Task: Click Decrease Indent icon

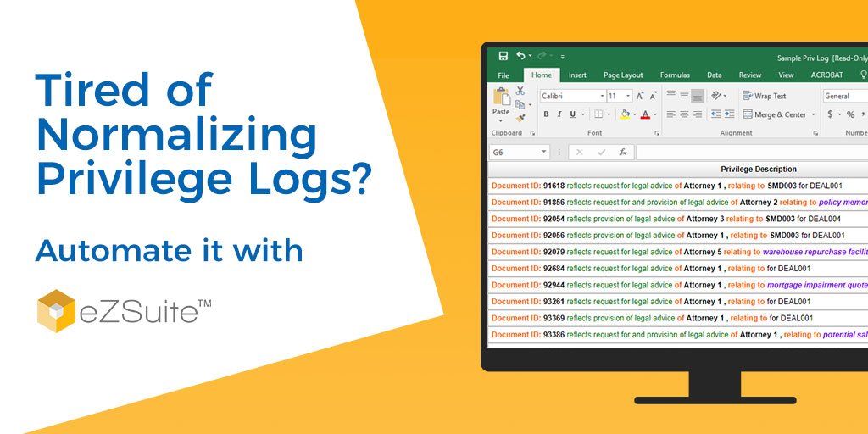Action: (715, 114)
